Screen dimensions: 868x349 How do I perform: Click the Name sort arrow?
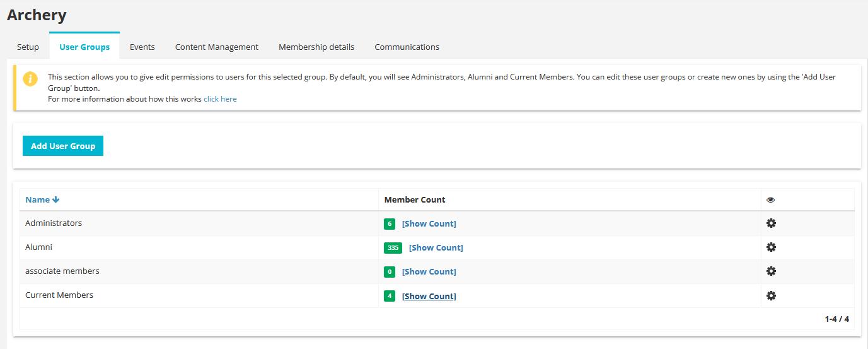(x=56, y=200)
